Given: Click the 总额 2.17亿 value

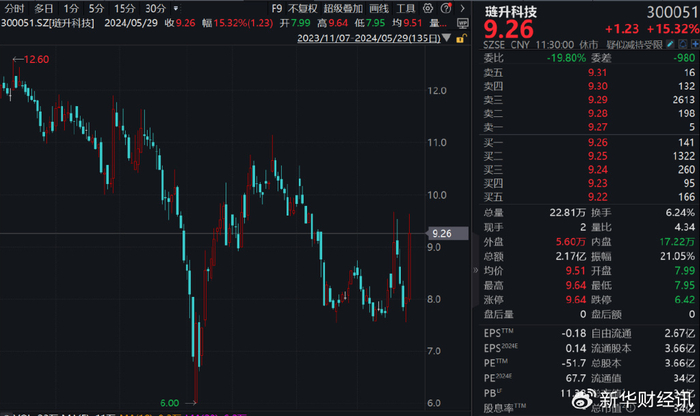Looking at the screenshot, I should (x=571, y=256).
